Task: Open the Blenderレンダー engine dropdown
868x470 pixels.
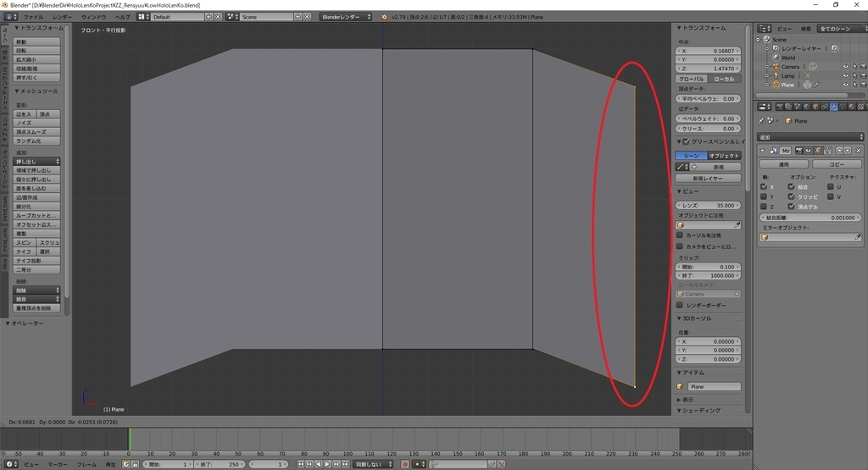Action: coord(346,17)
